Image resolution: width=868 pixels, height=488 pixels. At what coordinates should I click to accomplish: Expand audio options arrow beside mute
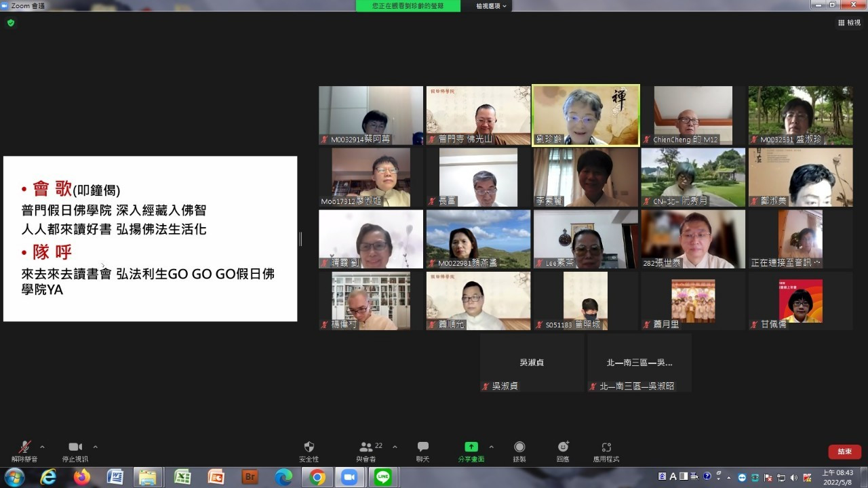tap(42, 447)
